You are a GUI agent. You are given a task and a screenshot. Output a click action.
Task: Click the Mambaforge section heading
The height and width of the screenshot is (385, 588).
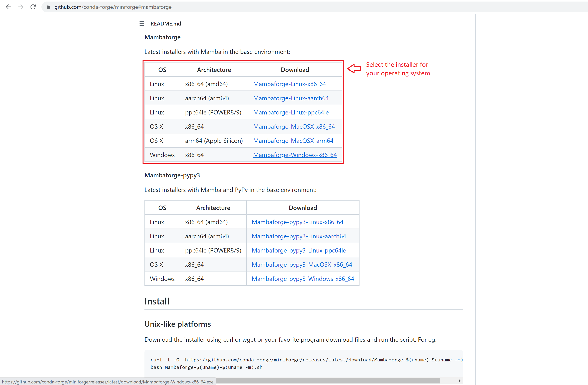pyautogui.click(x=162, y=37)
